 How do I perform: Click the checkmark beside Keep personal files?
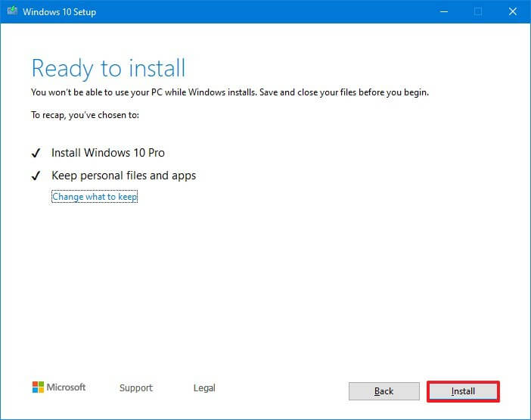tap(36, 176)
